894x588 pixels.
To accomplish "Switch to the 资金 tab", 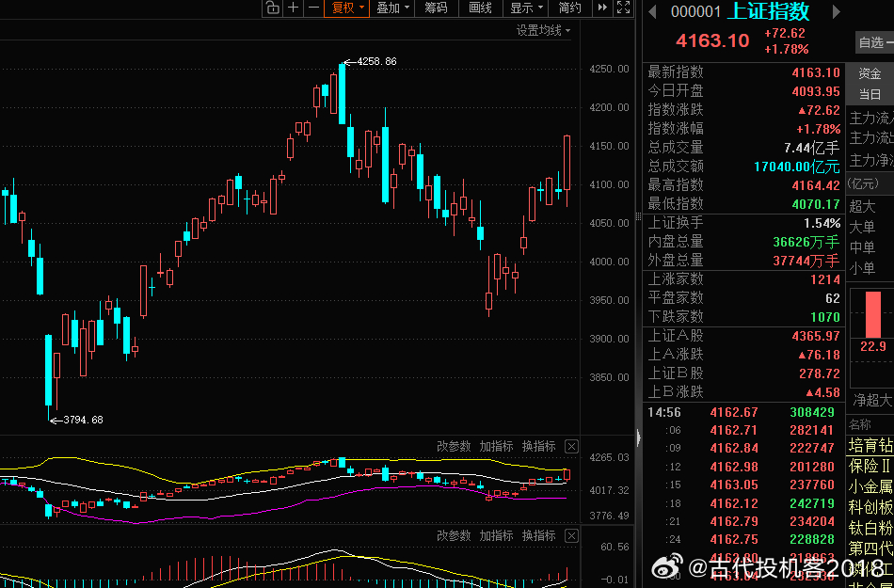I will click(870, 73).
